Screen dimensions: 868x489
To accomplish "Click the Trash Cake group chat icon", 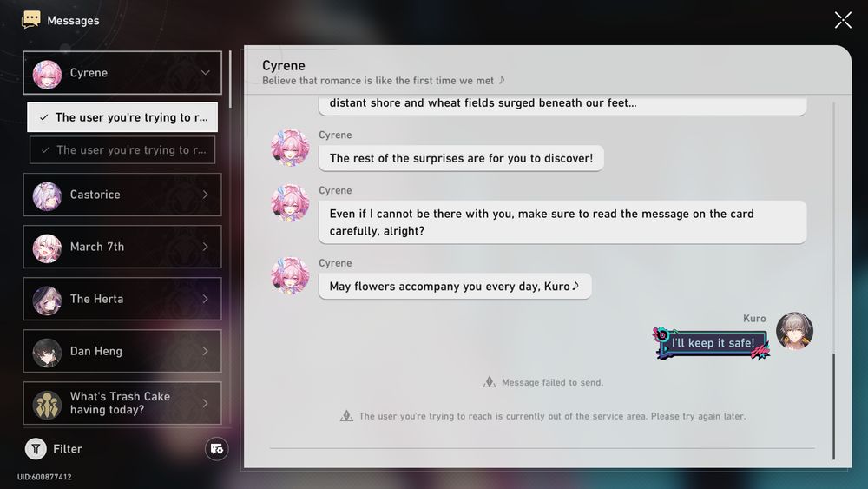I will click(x=47, y=404).
